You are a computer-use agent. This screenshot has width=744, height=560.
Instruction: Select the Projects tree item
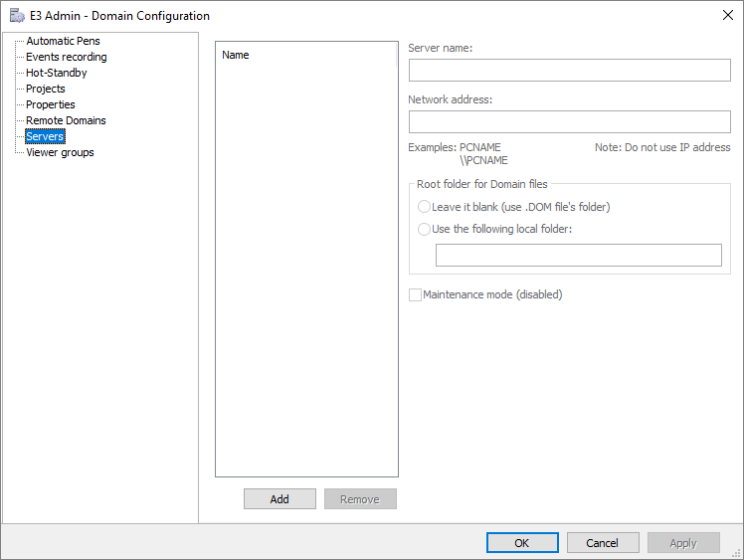click(x=46, y=89)
